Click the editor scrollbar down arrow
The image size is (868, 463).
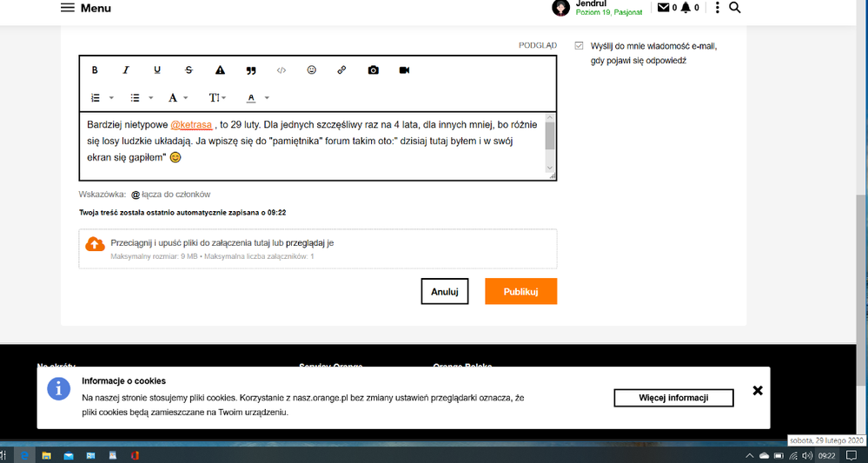click(549, 168)
